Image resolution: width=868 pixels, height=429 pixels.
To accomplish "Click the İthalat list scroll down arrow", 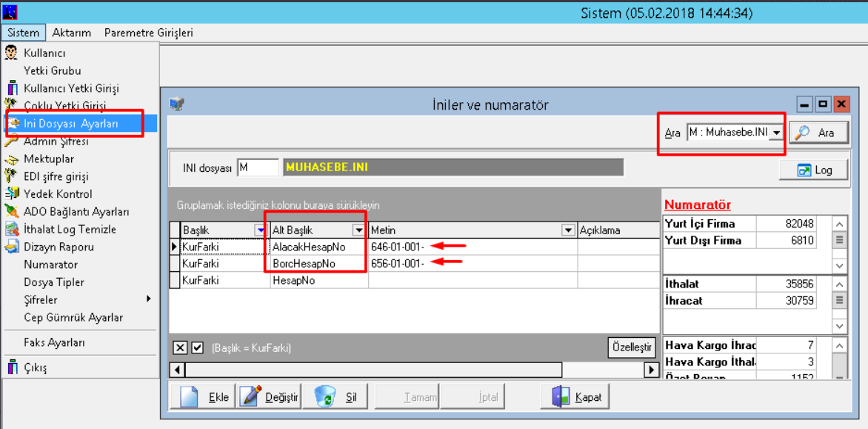I will click(839, 325).
